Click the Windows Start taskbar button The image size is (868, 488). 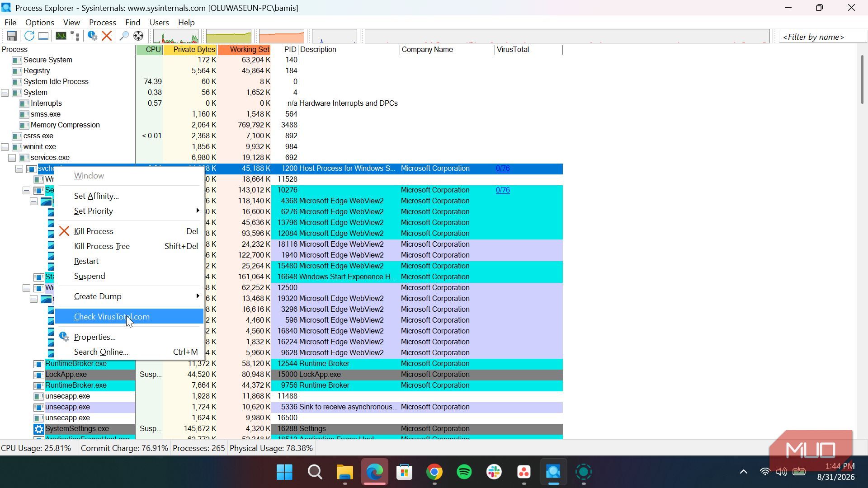[x=284, y=472]
